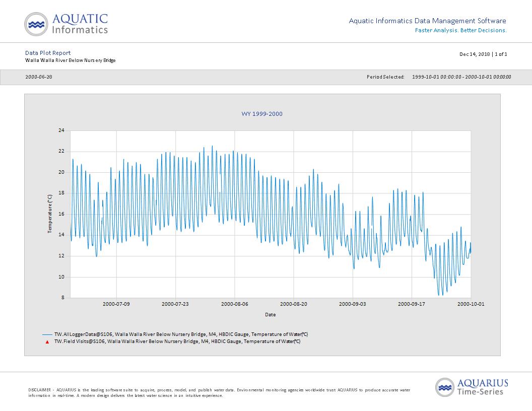Click the Aquatic Informatics wave logo icon
532x411 pixels.
(x=36, y=24)
